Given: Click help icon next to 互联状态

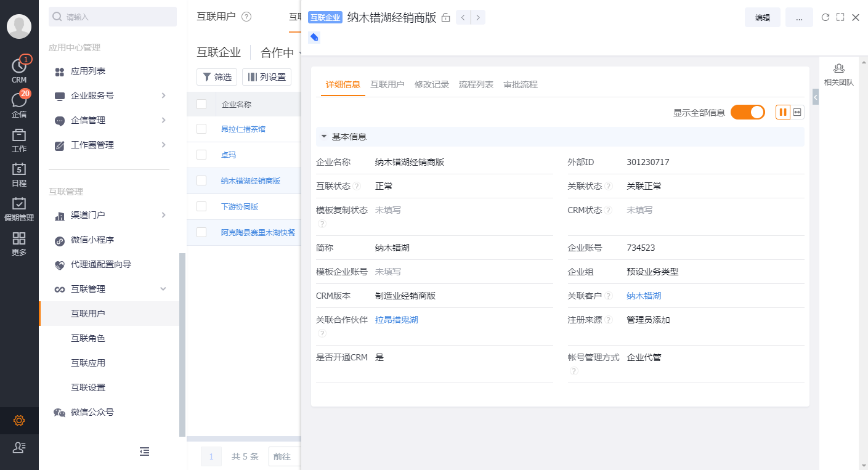Looking at the screenshot, I should [357, 187].
